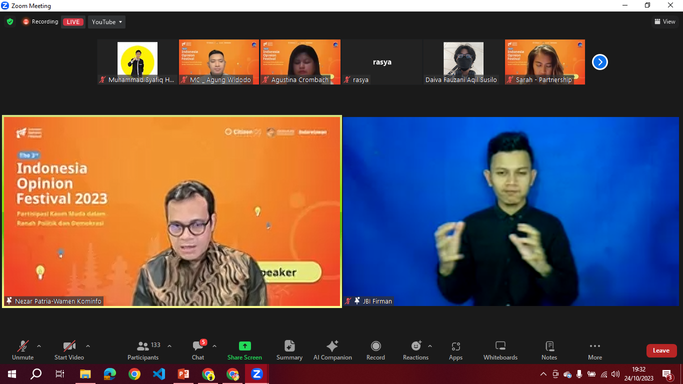683x384 pixels.
Task: Open File Explorer from taskbar
Action: coord(85,374)
